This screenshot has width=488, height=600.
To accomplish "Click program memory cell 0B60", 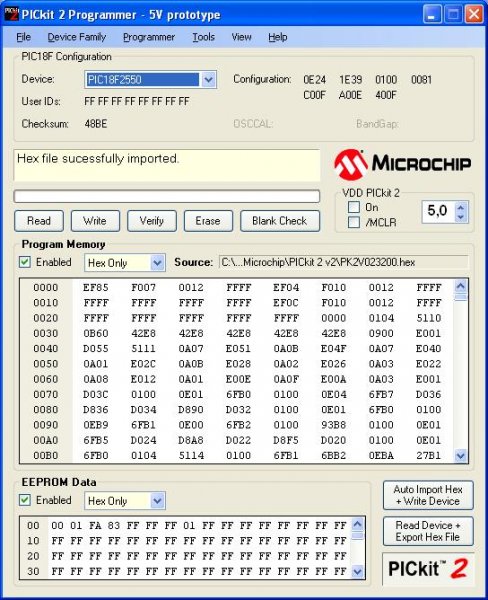I will (x=96, y=334).
